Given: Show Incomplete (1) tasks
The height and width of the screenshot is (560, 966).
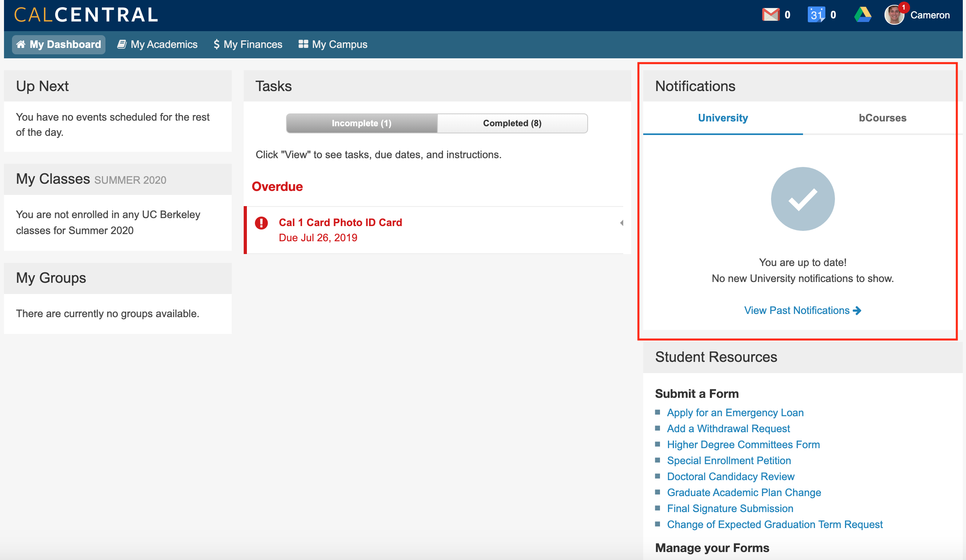Looking at the screenshot, I should pos(362,123).
